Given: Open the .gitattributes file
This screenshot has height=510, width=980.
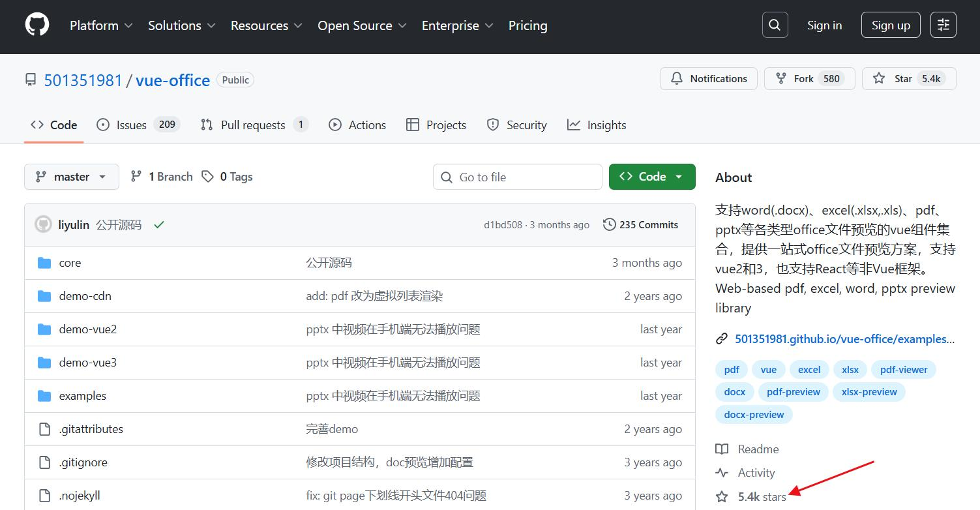Looking at the screenshot, I should coord(91,429).
